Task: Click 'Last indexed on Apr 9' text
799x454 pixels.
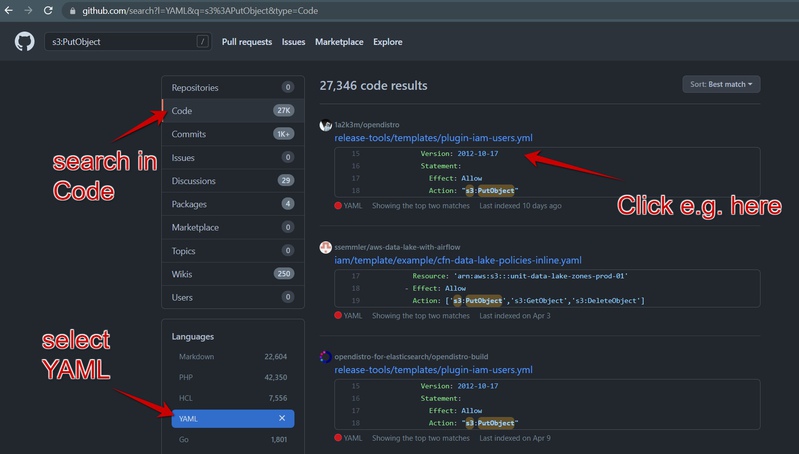Action: pos(514,438)
